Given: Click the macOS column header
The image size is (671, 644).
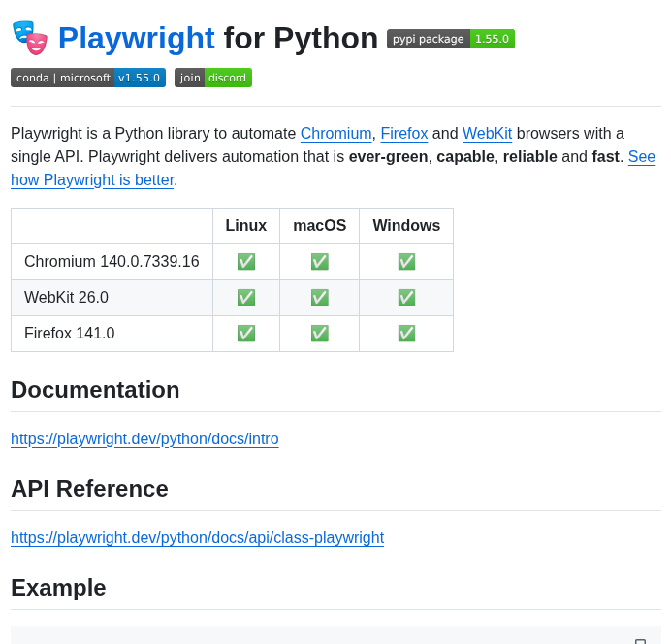Looking at the screenshot, I should click(x=320, y=226).
